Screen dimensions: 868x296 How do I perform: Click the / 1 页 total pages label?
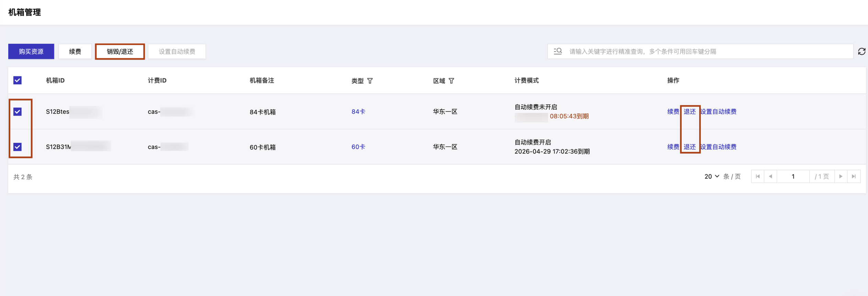(x=822, y=177)
